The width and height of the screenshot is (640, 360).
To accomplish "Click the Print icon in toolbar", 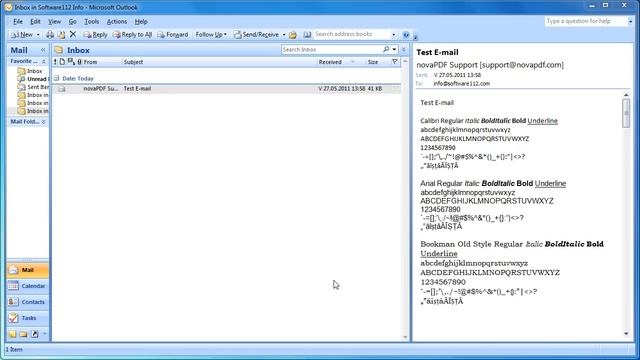I will pyautogui.click(x=50, y=35).
